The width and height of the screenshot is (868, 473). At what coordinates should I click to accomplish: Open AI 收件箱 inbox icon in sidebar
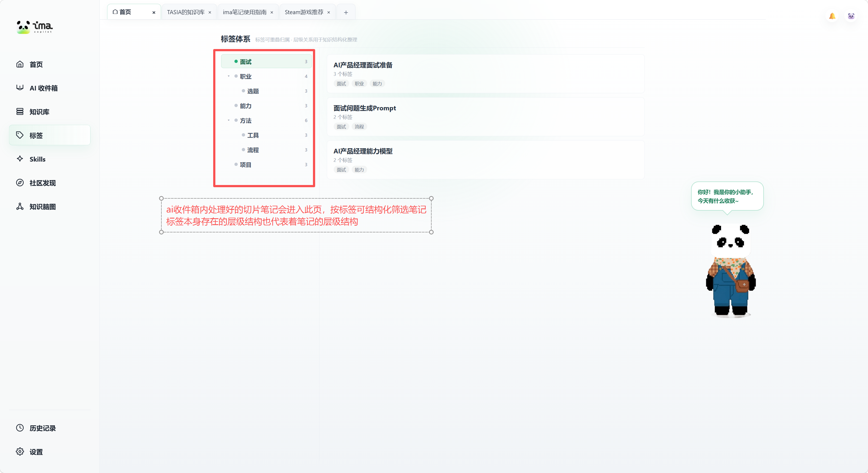pos(20,87)
